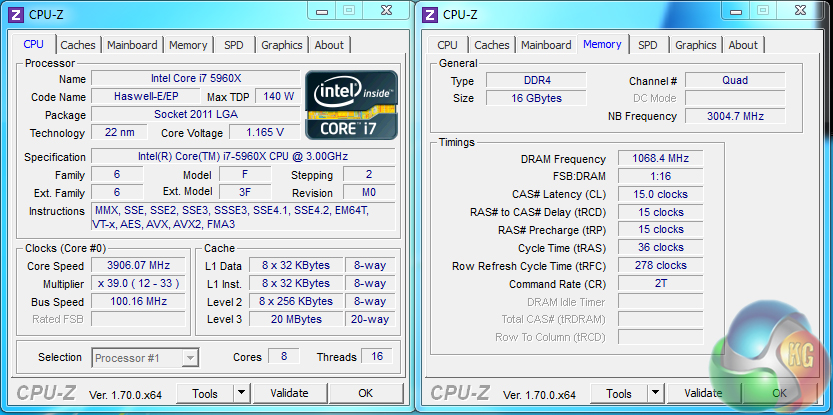Image resolution: width=833 pixels, height=415 pixels.
Task: Click the Multiplier value x 39.0 ( 12 - 33 )
Action: (138, 283)
